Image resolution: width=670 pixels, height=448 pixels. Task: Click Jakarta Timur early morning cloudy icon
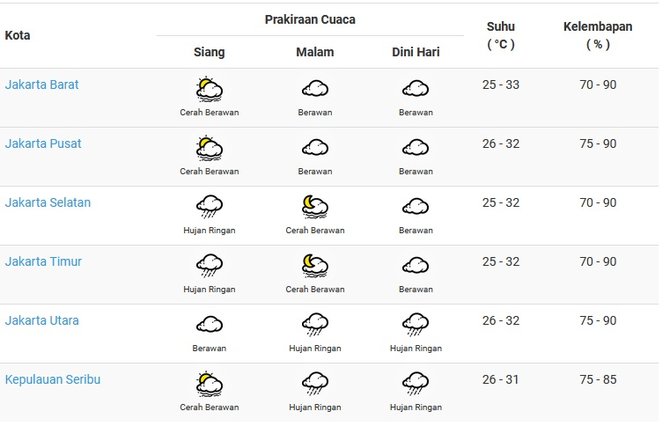[x=415, y=266]
